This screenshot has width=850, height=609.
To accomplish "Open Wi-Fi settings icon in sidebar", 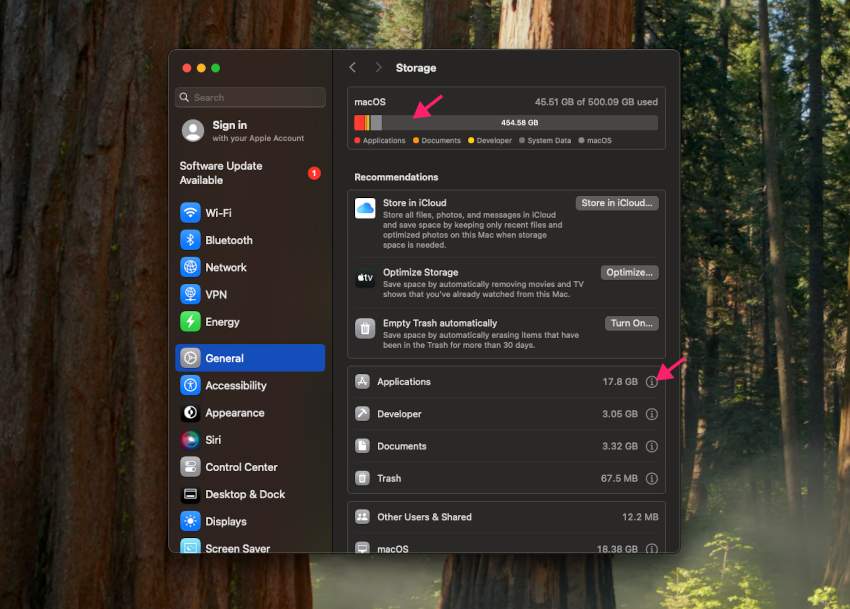I will [x=190, y=213].
